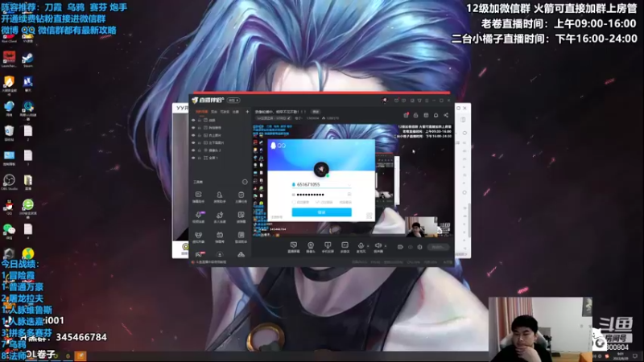The image size is (644, 362).
Task: Toggle visibility eye of topmost source row
Action: click(193, 120)
